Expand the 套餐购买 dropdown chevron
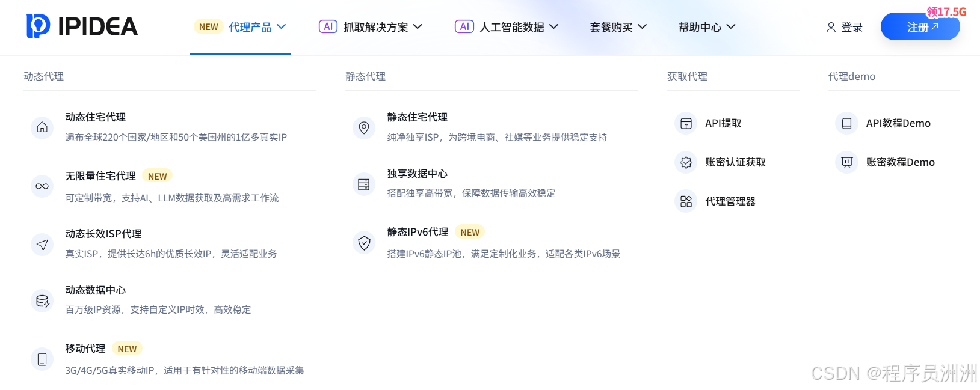 (x=643, y=27)
